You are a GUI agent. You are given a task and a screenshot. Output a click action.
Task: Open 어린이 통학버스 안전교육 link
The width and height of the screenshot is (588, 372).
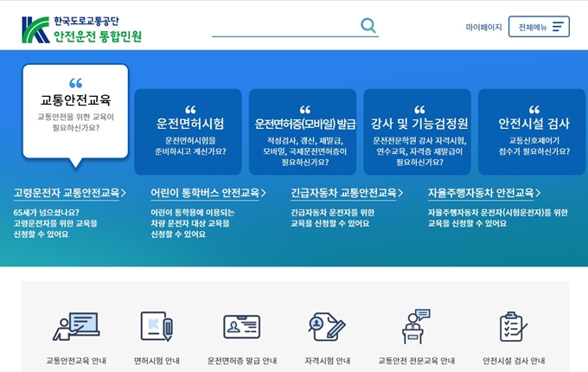pos(205,193)
